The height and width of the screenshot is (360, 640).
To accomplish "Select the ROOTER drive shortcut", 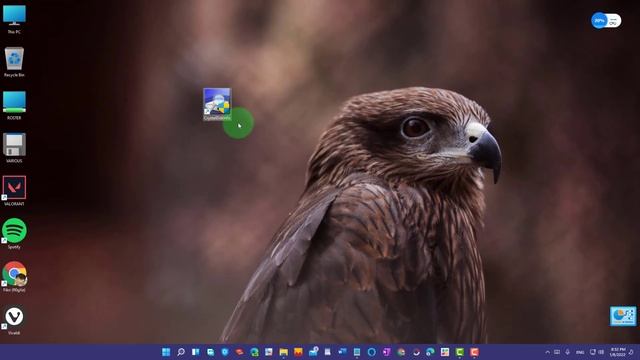I will pos(14,105).
